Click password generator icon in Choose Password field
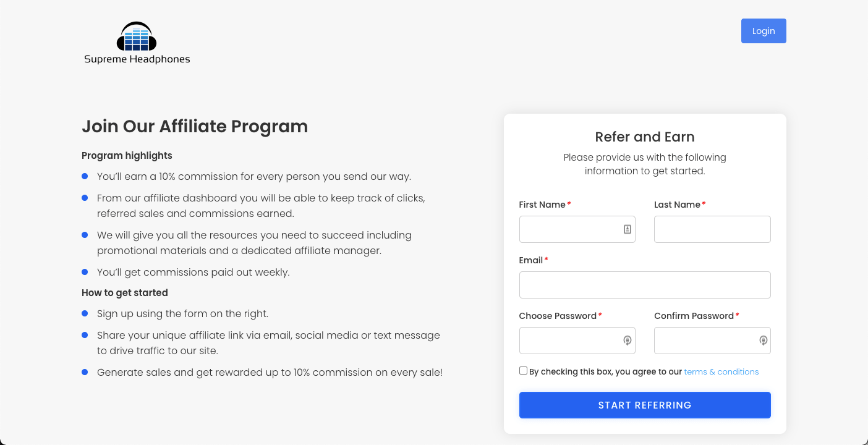Screen dimensions: 868x445 [627, 341]
